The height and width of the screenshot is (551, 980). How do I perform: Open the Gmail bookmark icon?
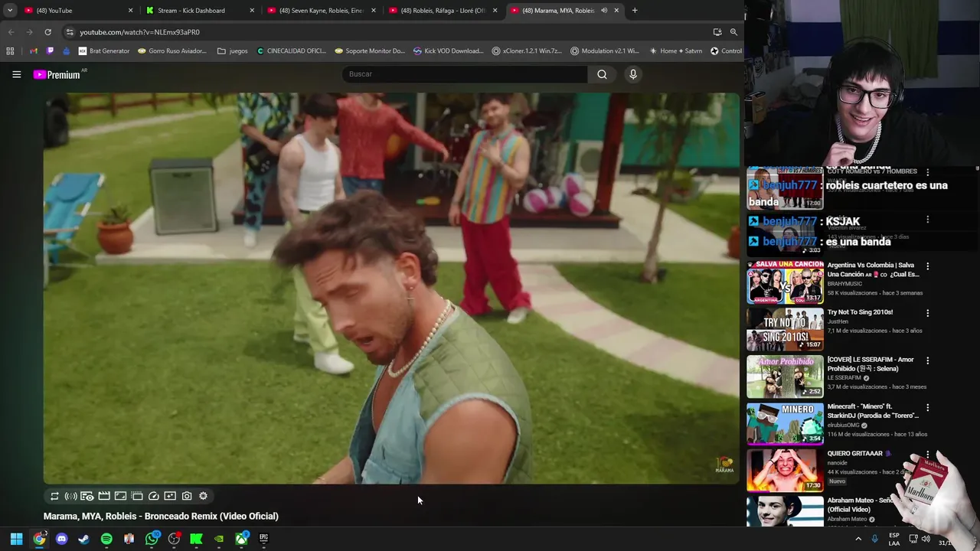point(33,51)
